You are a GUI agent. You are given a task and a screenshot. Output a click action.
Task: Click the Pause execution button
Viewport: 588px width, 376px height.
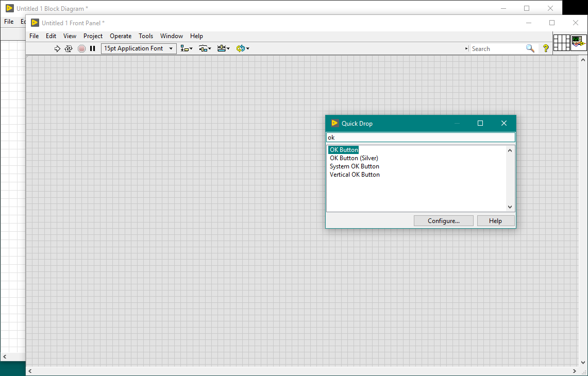tap(93, 48)
